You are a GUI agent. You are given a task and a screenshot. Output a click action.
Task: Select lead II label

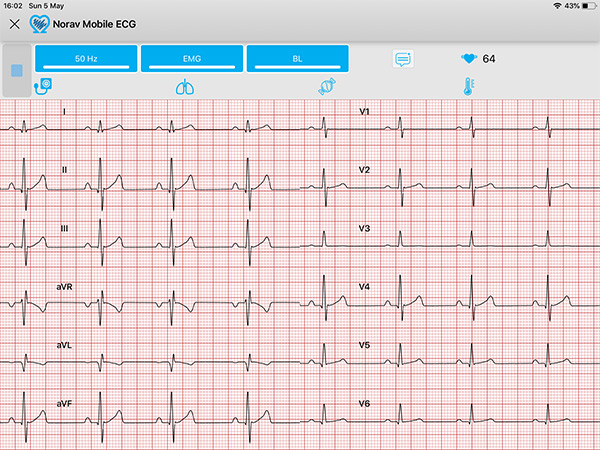pos(64,170)
